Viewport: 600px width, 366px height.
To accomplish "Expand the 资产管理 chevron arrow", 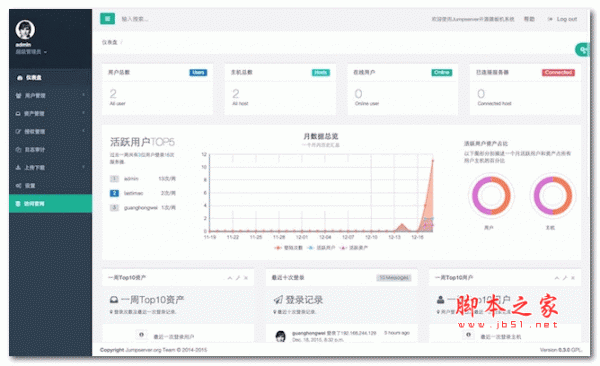I will [x=83, y=113].
